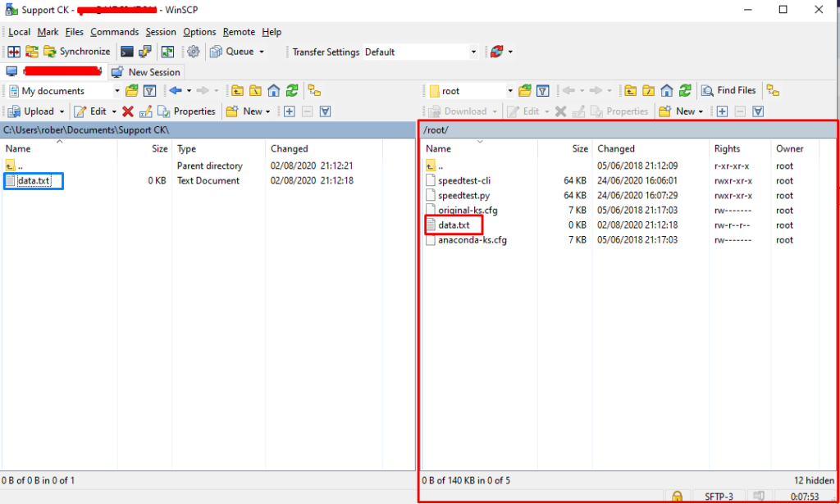840x504 pixels.
Task: Click the local panel filter icon
Action: click(150, 91)
